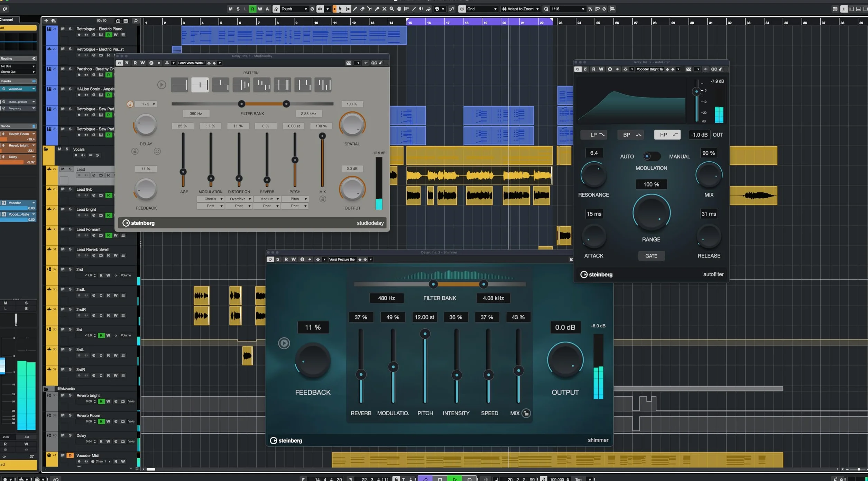Switch AutoFilter Auto/Manual modulation toggle
Viewport: 868px width, 481px height.
point(651,156)
